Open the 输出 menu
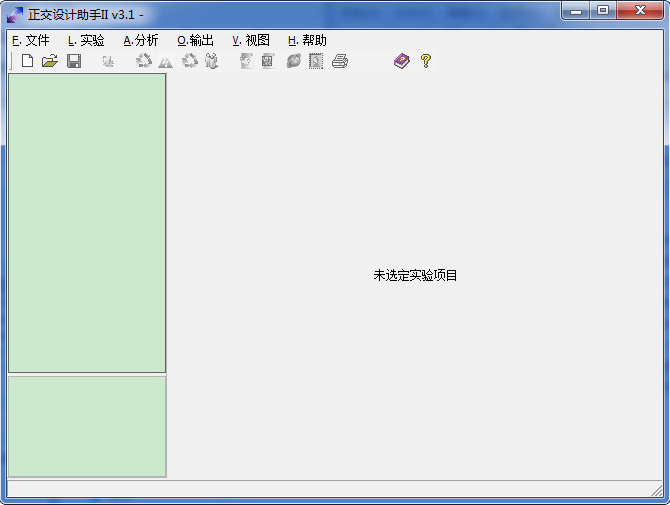670x505 pixels. 196,40
